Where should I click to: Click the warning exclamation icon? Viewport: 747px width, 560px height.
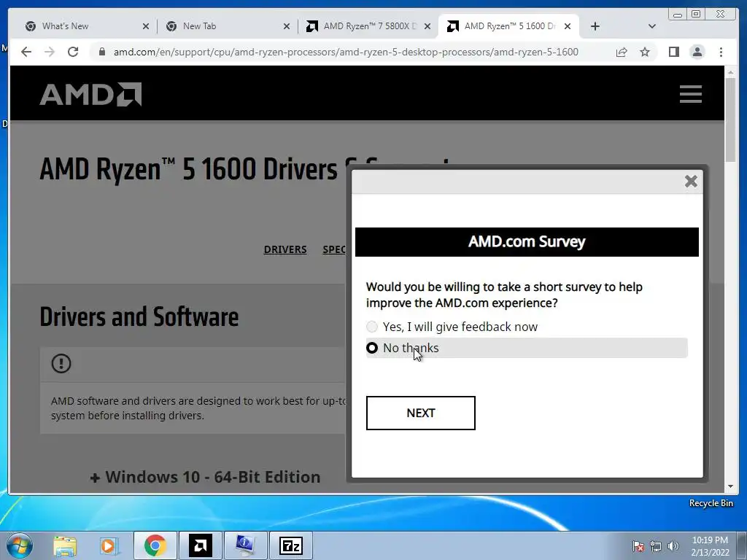(61, 363)
